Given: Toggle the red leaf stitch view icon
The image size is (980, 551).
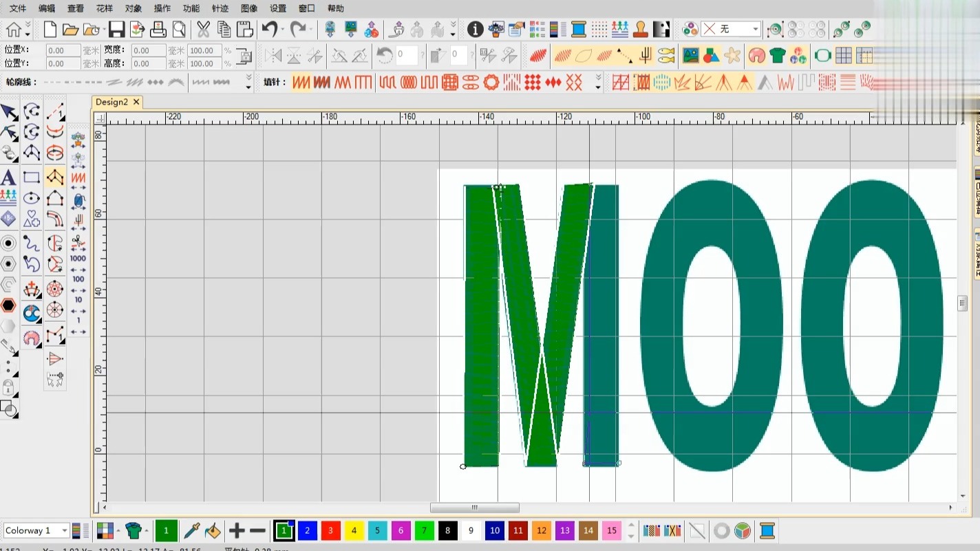Looking at the screenshot, I should point(538,56).
